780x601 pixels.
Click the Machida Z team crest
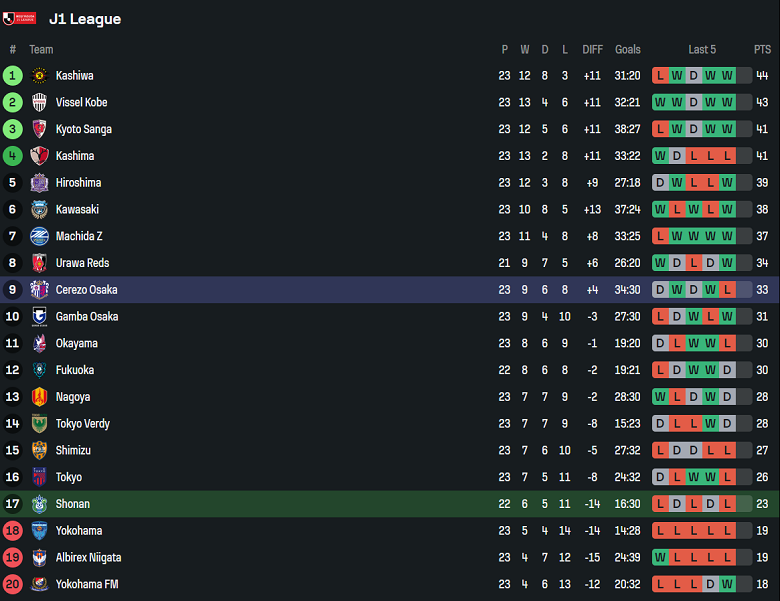click(x=39, y=236)
